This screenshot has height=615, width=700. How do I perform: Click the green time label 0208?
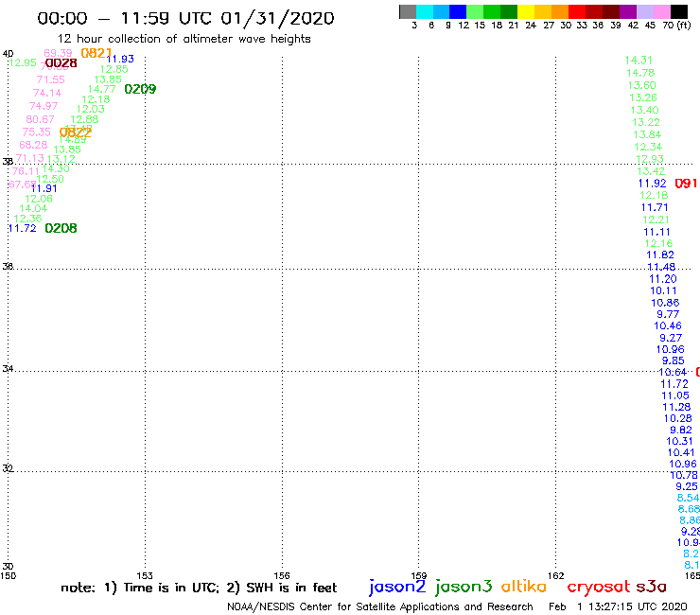point(61,228)
